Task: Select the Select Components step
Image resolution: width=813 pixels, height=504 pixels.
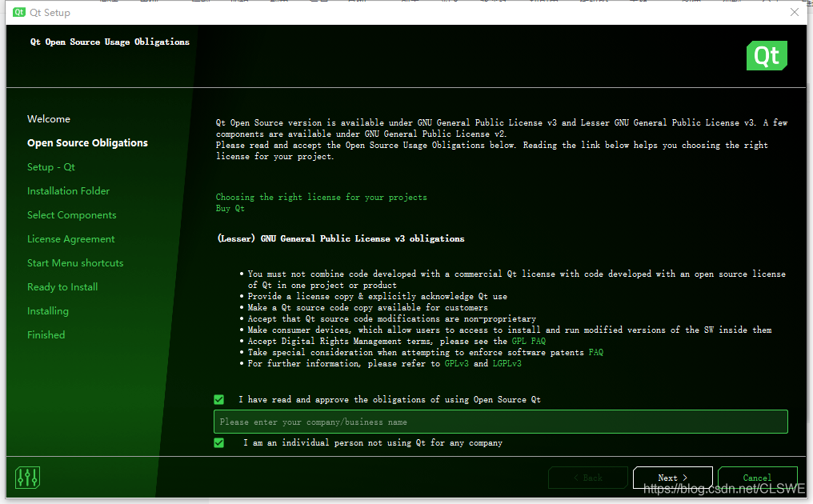Action: click(x=71, y=214)
